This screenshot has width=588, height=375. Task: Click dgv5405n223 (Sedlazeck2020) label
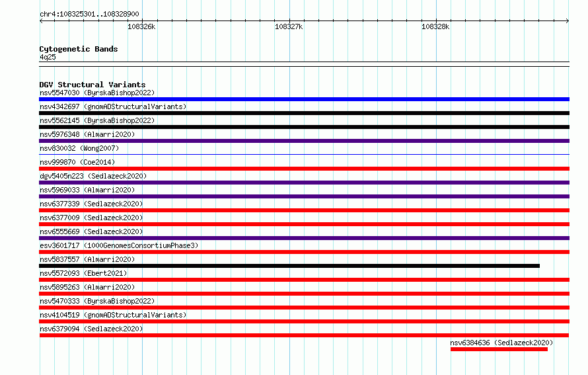point(93,176)
